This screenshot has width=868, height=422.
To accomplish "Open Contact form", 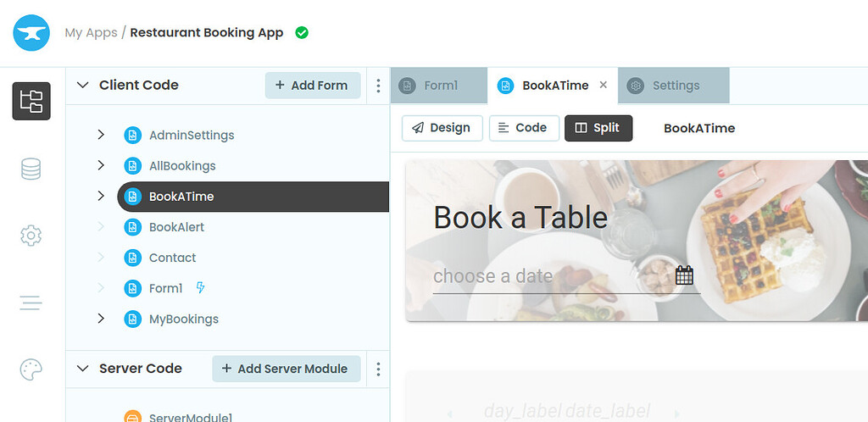I will [x=172, y=258].
